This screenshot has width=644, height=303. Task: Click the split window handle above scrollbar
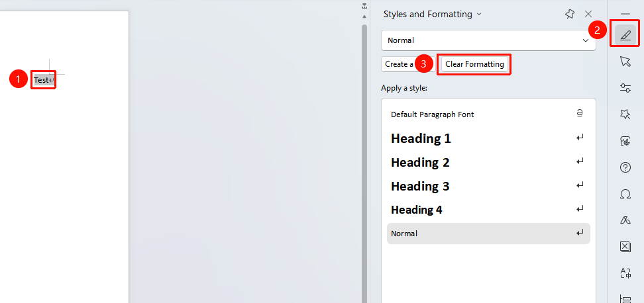[364, 6]
